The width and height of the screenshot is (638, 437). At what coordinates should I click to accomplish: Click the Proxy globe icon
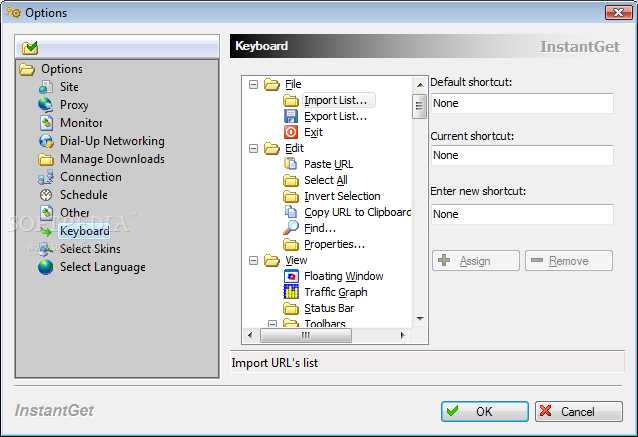(x=46, y=105)
